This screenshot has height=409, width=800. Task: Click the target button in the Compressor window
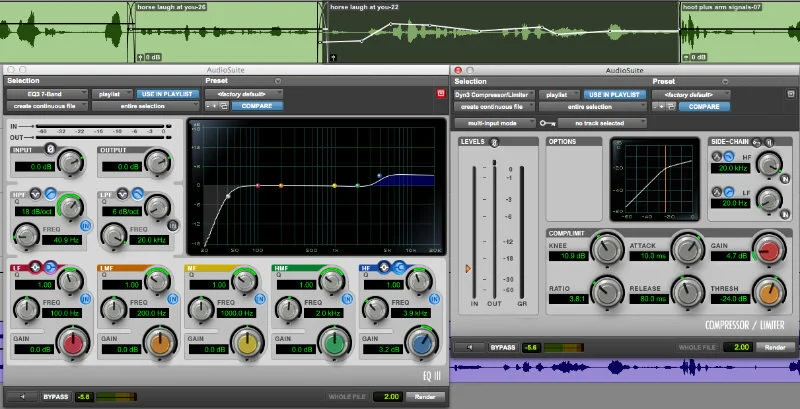pyautogui.click(x=791, y=94)
